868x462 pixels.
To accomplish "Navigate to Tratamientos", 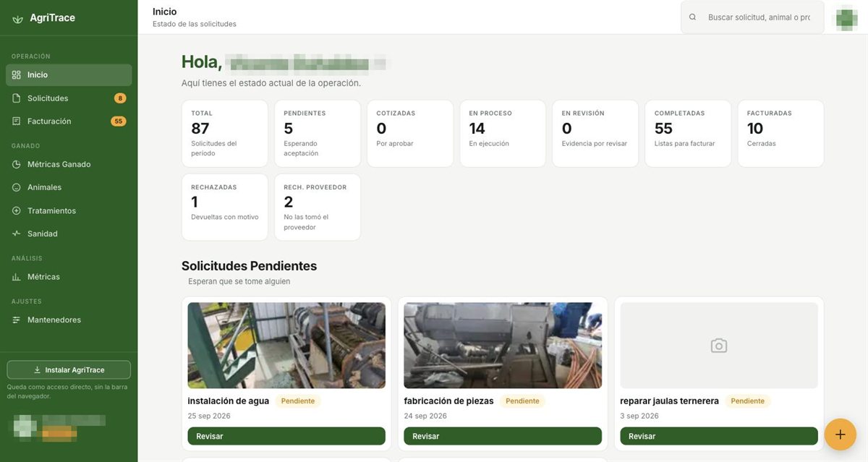I will click(69, 211).
